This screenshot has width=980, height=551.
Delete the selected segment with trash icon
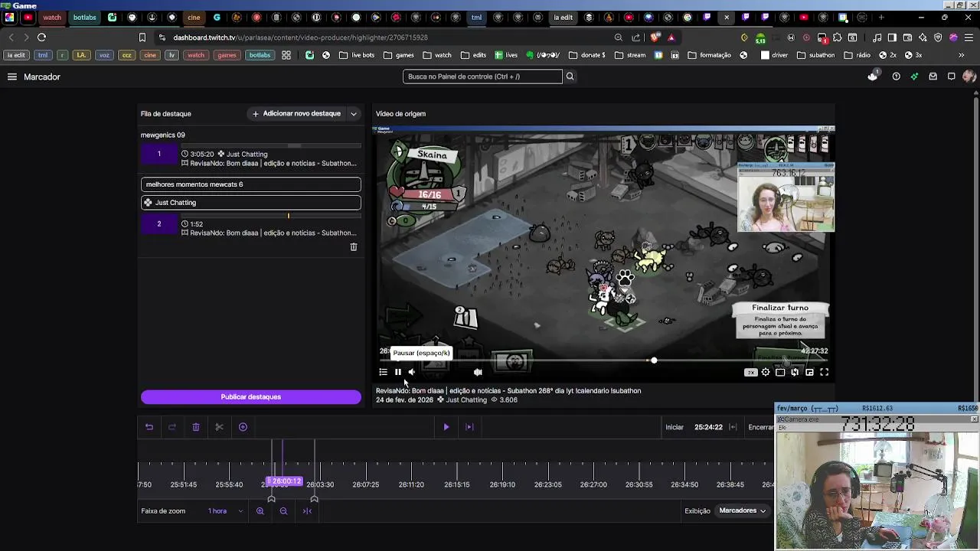pyautogui.click(x=196, y=427)
